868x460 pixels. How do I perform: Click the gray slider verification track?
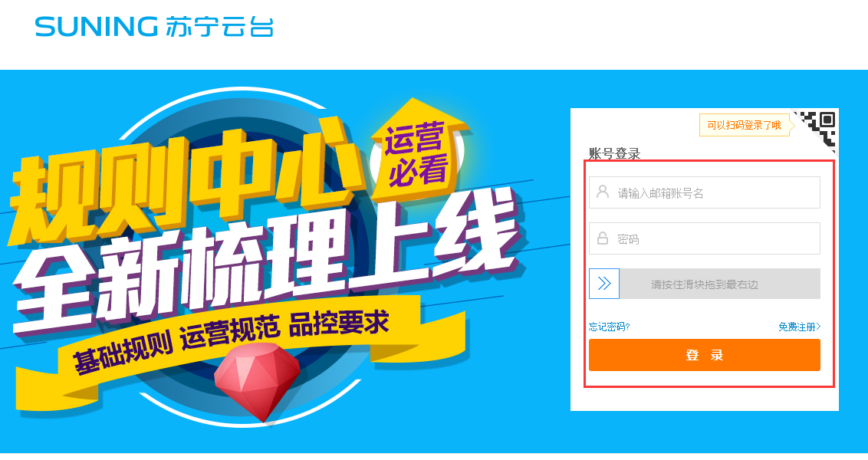(x=720, y=284)
